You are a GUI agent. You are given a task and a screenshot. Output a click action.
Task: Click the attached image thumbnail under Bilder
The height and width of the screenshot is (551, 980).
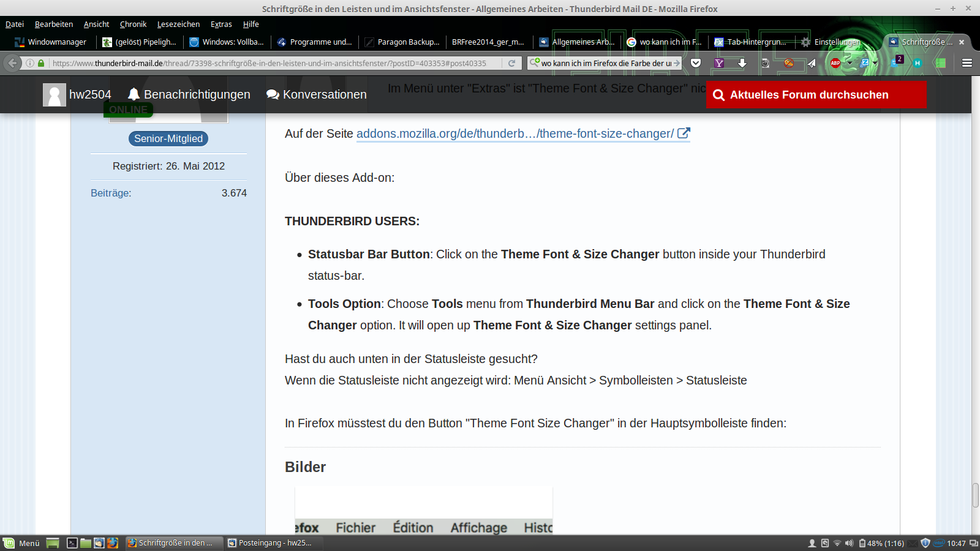pyautogui.click(x=424, y=511)
